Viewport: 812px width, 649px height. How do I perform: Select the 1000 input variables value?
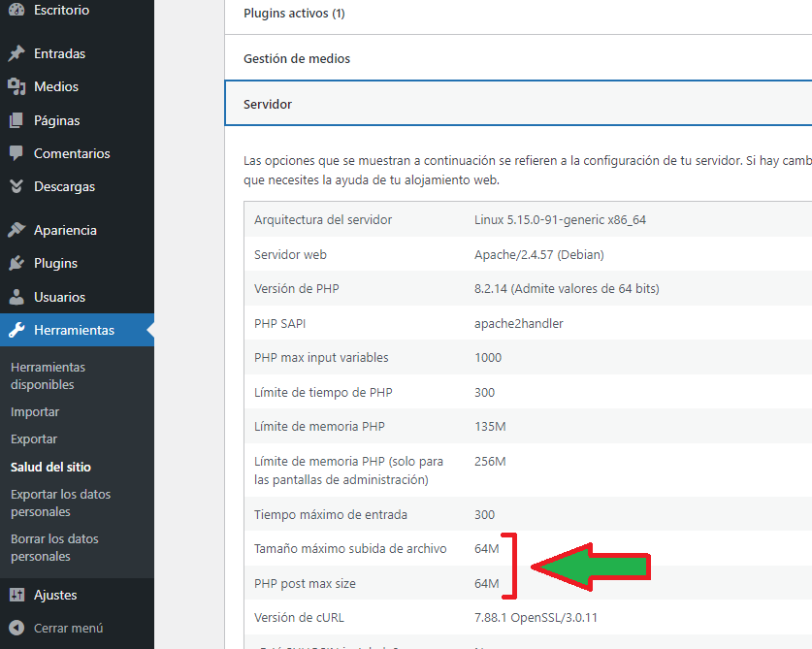point(488,357)
